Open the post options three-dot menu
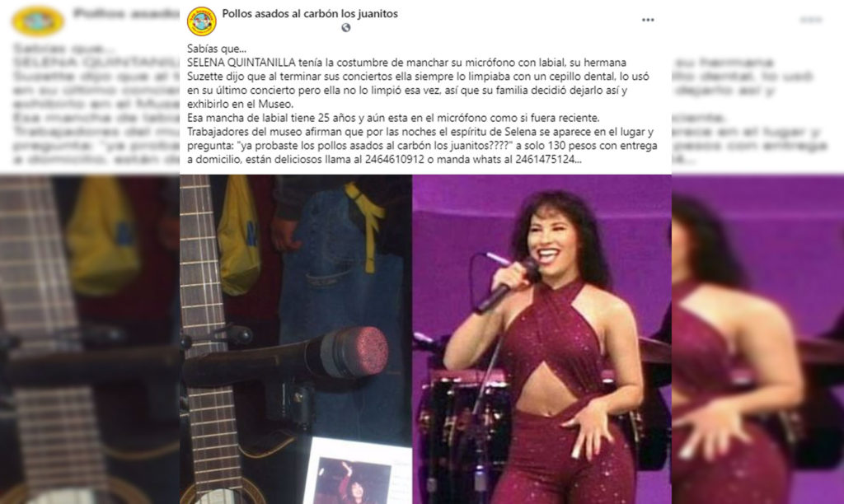This screenshot has width=844, height=504. [648, 20]
